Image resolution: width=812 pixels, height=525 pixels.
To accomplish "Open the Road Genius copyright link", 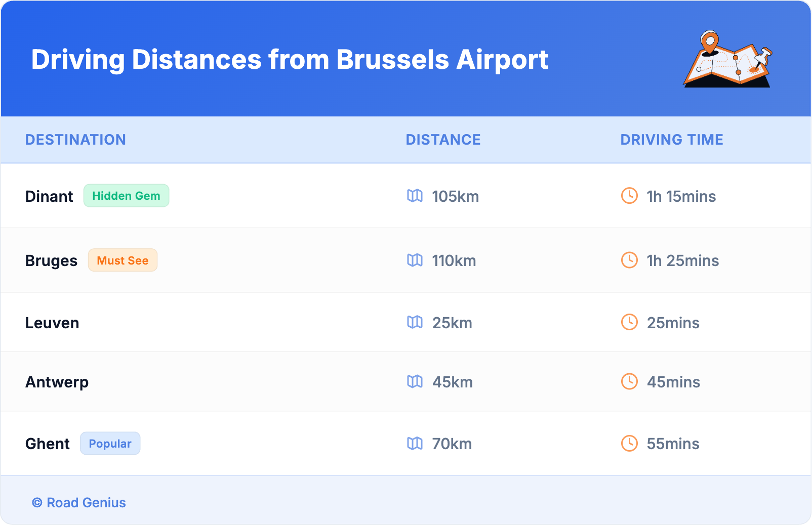I will [79, 503].
